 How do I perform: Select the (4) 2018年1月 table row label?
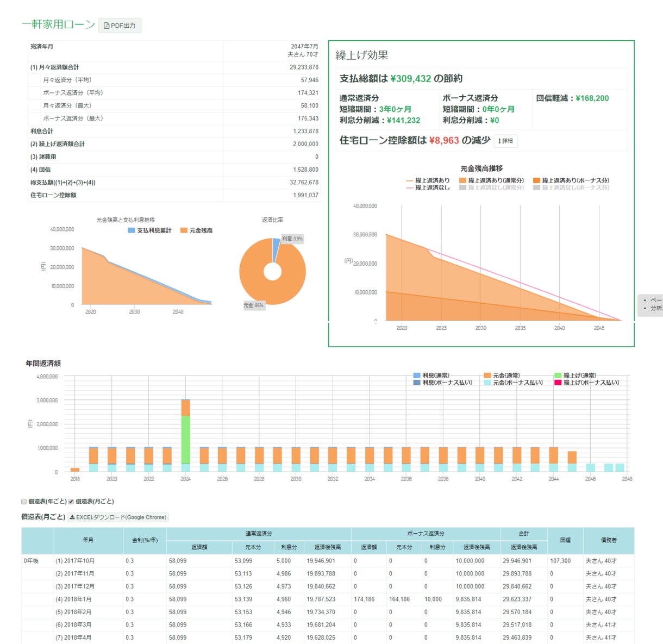pos(73,599)
